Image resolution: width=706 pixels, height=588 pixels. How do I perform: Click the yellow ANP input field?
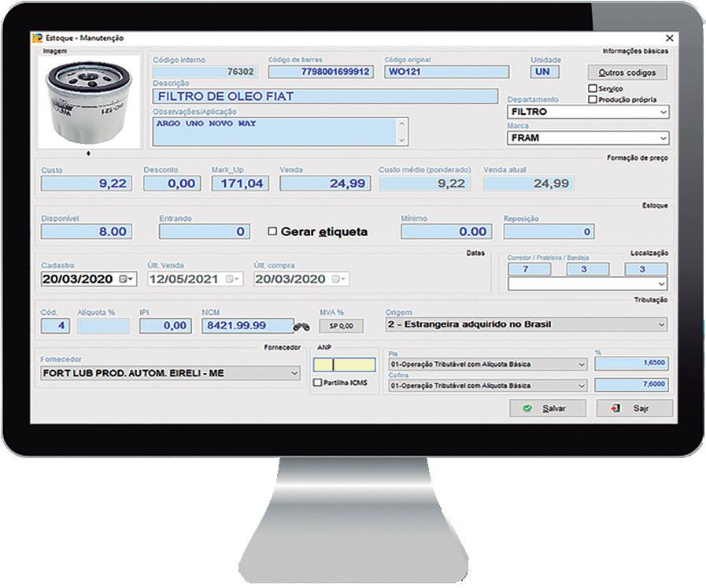point(344,364)
